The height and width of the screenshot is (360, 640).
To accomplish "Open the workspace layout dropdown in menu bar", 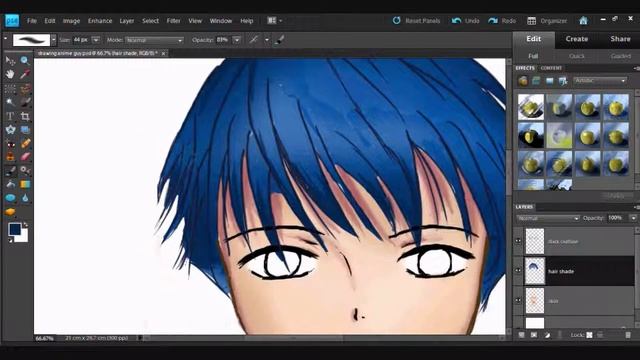I will click(x=274, y=20).
